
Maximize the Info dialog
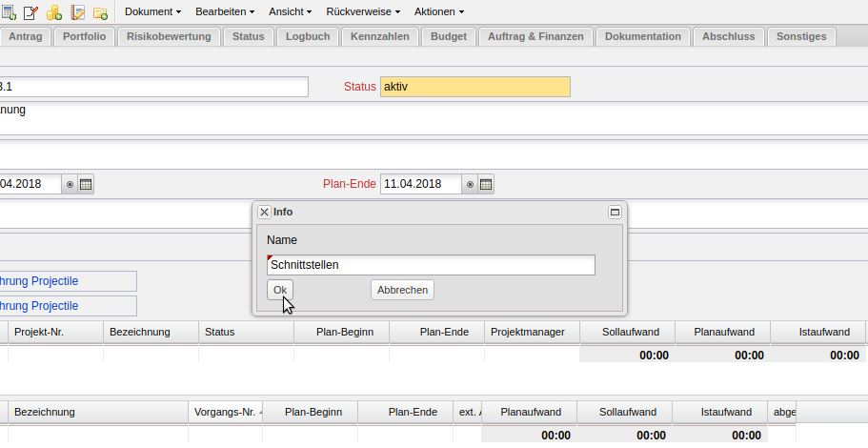(615, 213)
